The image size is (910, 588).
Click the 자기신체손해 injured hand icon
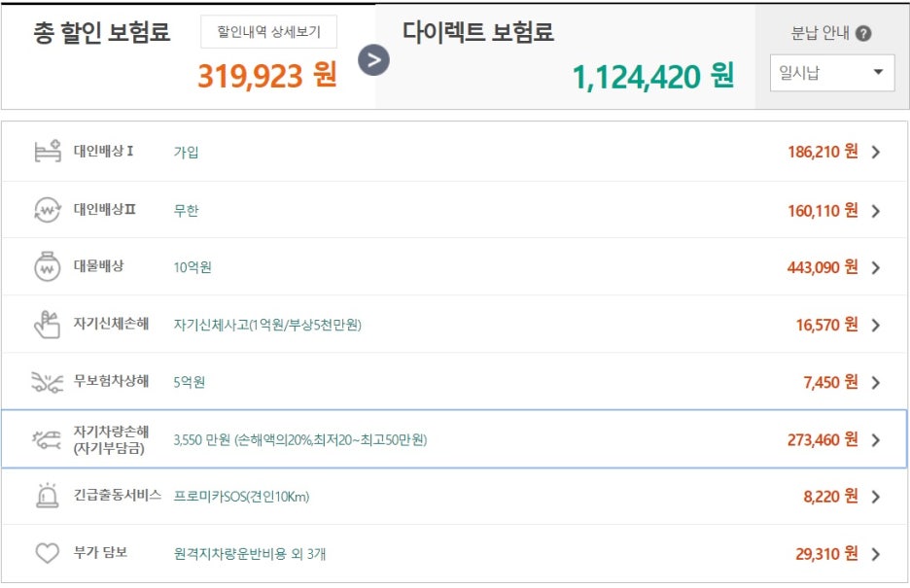pos(48,325)
